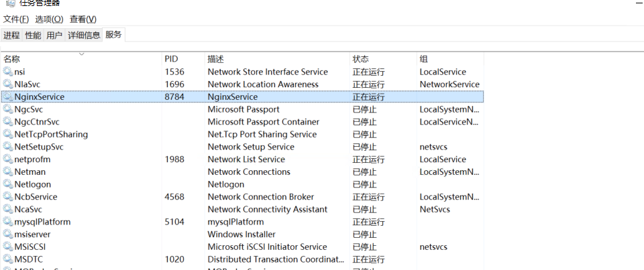Click the gear icon of MSDTC
The height and width of the screenshot is (270, 644).
pyautogui.click(x=8, y=259)
